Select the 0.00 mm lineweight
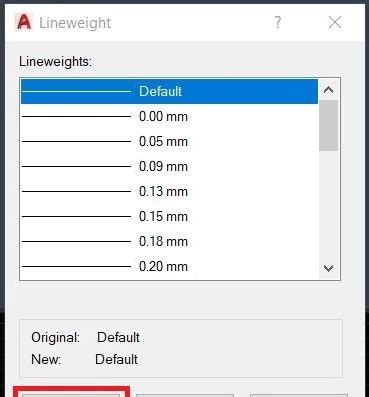This screenshot has height=397, width=369. (169, 116)
